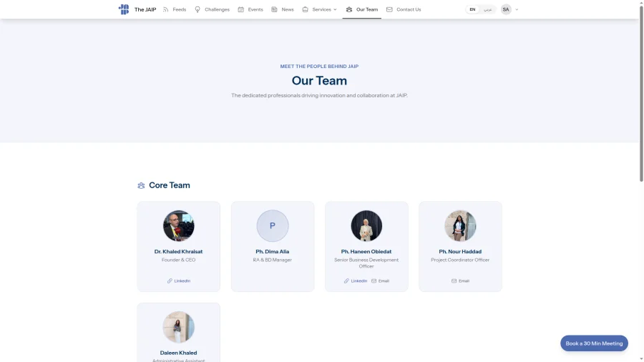The width and height of the screenshot is (644, 362).
Task: Click the News newspaper icon
Action: pyautogui.click(x=274, y=9)
